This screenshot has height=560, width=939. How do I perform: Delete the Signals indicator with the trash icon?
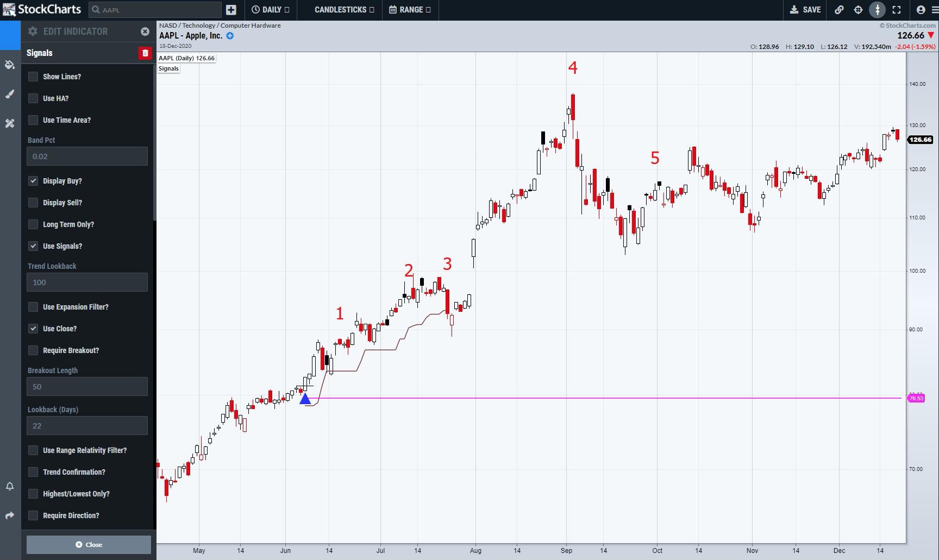pos(145,53)
